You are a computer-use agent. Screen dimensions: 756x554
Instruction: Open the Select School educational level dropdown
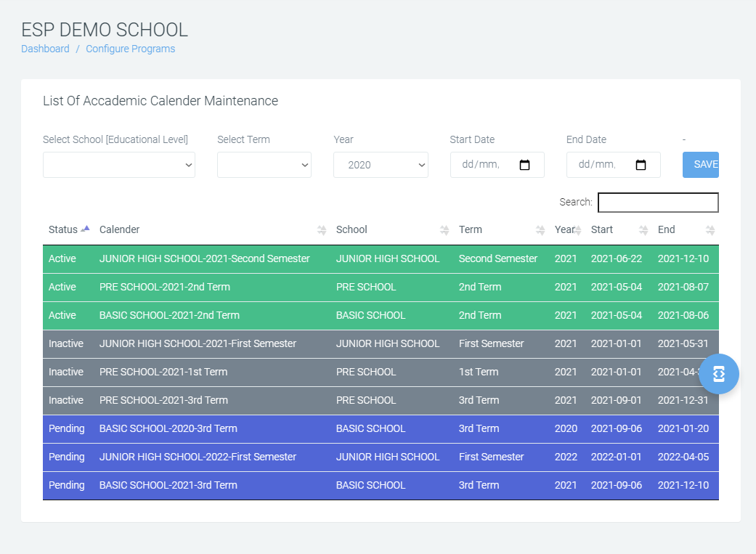[x=118, y=165]
